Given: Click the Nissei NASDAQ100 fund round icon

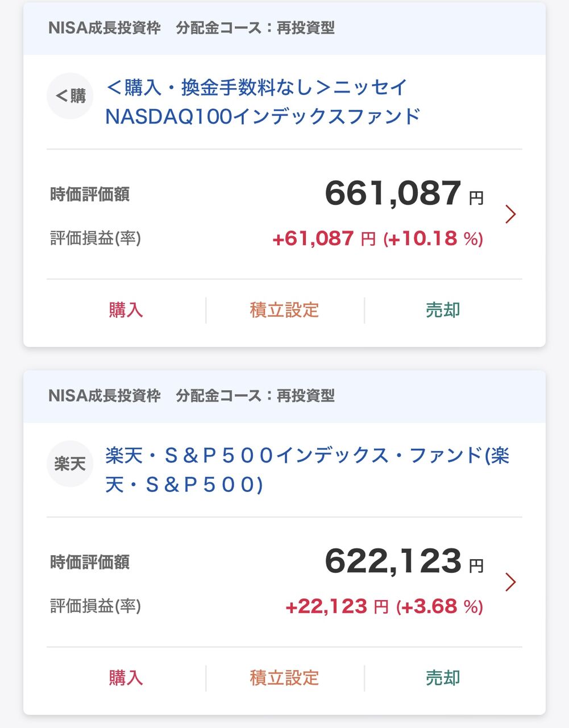Looking at the screenshot, I should [70, 96].
